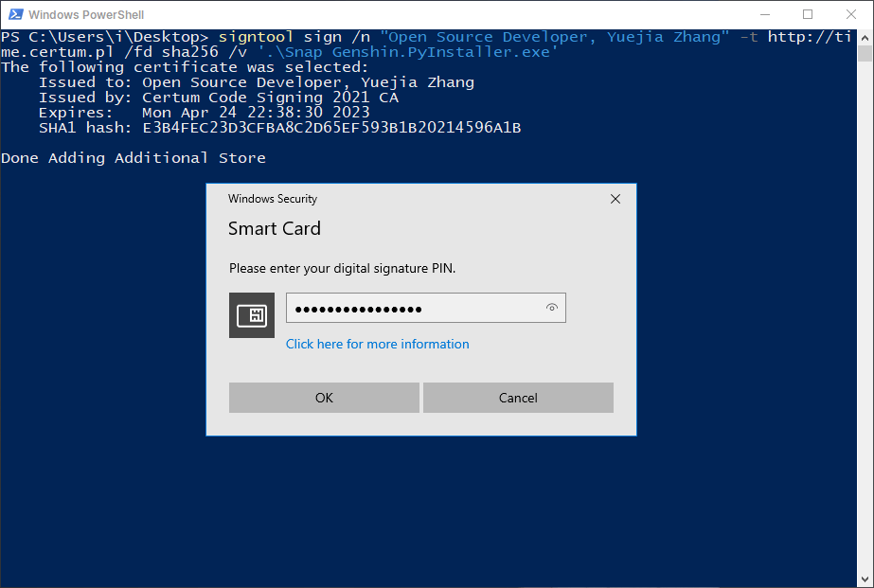Cancel the Smart Card prompt
874x588 pixels.
pos(518,398)
